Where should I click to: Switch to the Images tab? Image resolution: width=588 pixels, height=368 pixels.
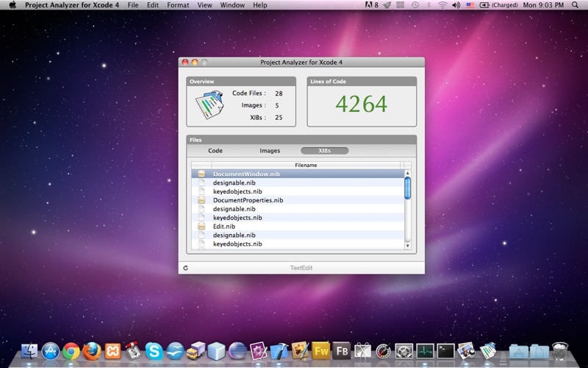pyautogui.click(x=270, y=151)
